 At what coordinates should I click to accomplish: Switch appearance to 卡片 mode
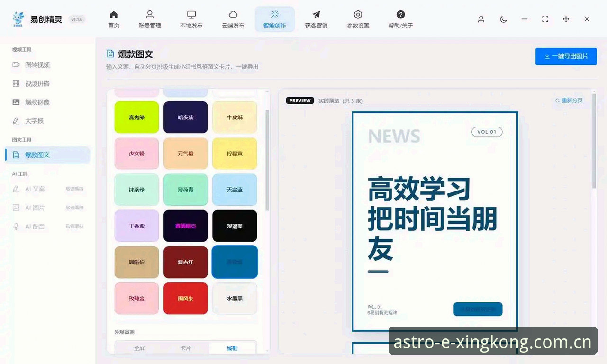186,348
